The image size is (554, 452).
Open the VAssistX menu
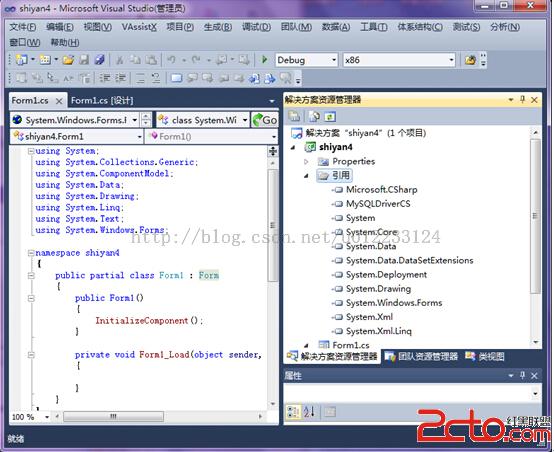(139, 27)
